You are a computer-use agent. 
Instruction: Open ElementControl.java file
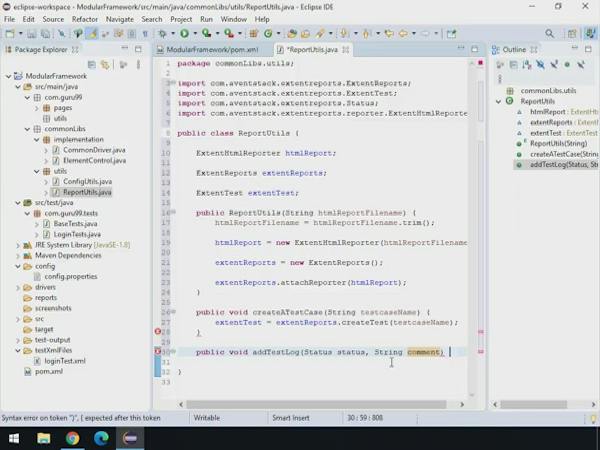(x=95, y=161)
